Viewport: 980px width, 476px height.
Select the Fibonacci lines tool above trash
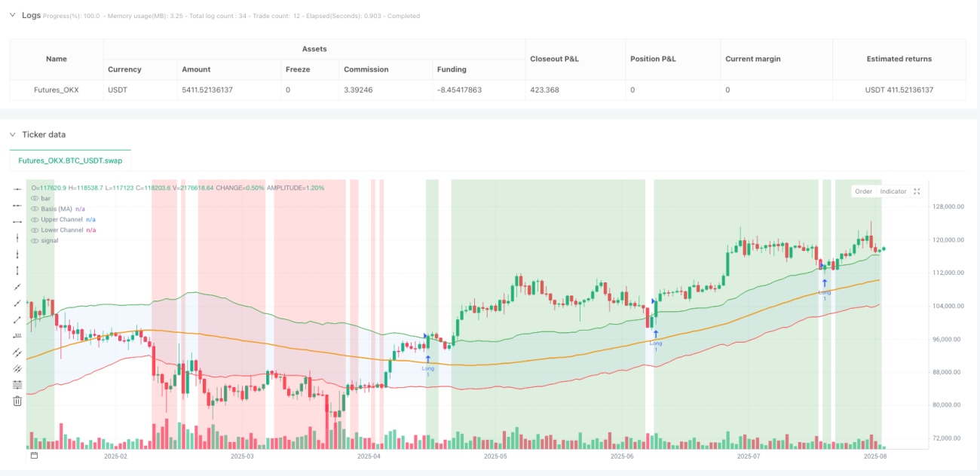(17, 385)
